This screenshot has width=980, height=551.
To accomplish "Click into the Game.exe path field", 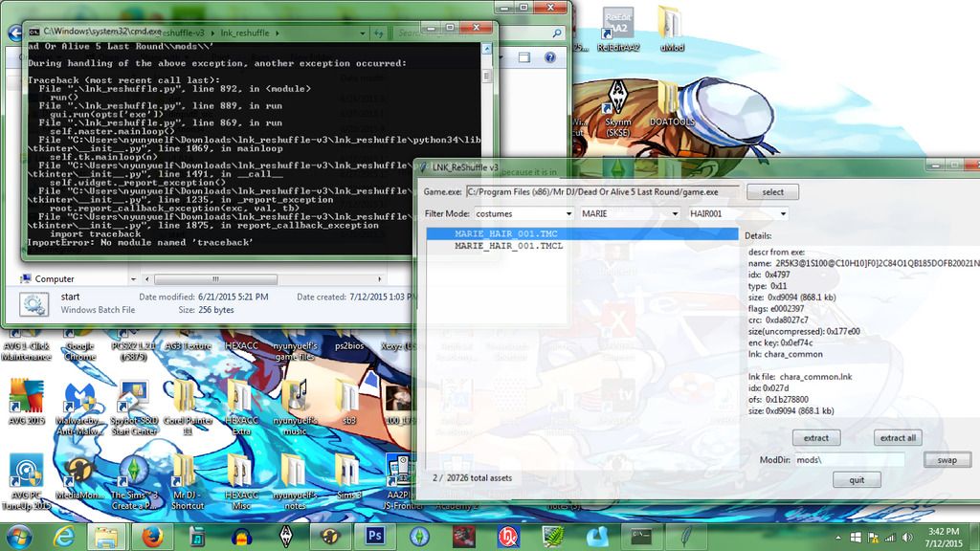I will (x=602, y=191).
